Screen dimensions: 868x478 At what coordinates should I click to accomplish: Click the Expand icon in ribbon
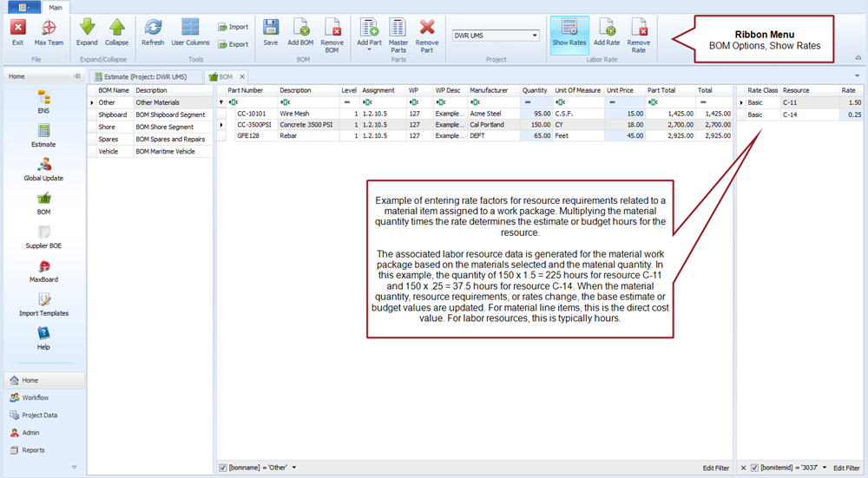[x=87, y=30]
